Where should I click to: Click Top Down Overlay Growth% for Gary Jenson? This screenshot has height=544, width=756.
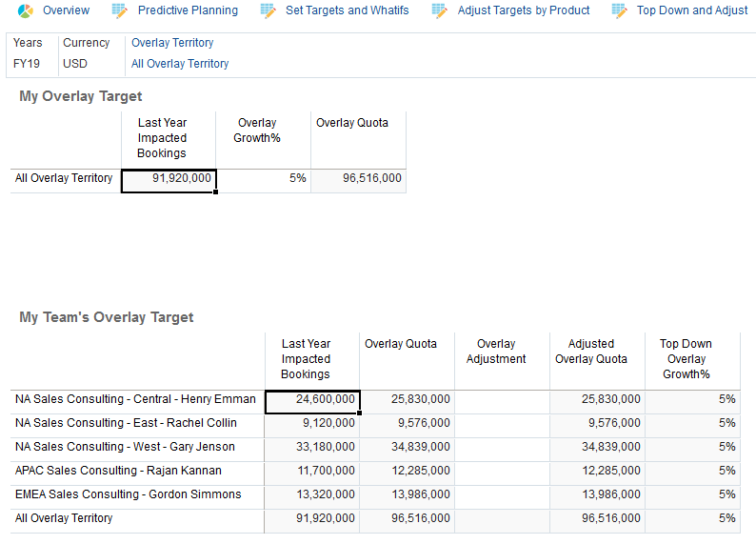[x=692, y=448]
